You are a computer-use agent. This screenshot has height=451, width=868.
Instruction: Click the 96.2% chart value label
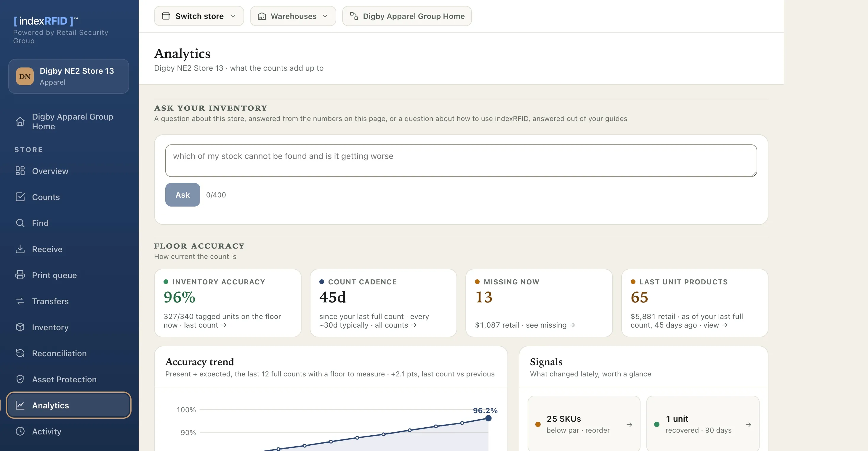click(485, 410)
